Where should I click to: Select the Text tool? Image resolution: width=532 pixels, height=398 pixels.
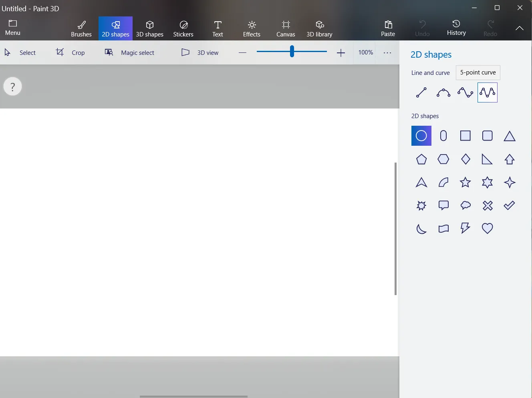(x=217, y=28)
